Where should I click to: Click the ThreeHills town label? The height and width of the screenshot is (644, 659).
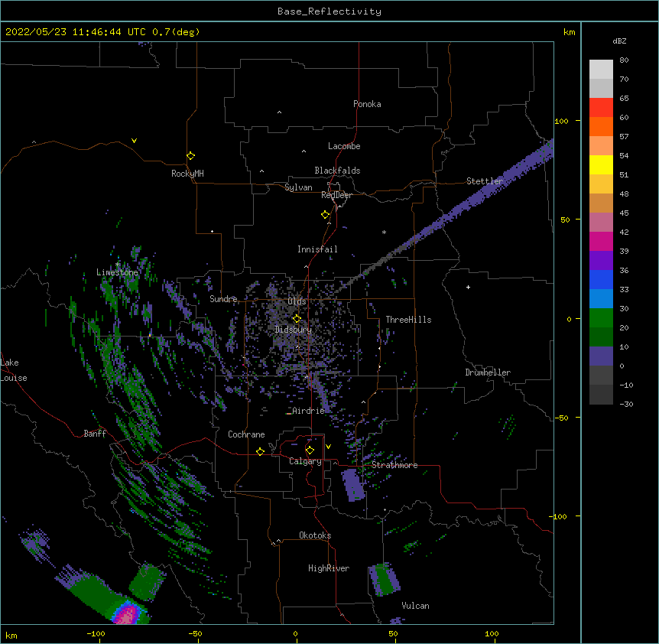[408, 320]
